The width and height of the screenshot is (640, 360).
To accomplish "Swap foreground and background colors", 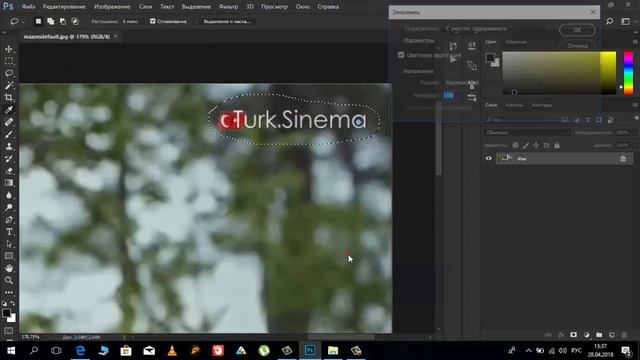I will [x=13, y=304].
